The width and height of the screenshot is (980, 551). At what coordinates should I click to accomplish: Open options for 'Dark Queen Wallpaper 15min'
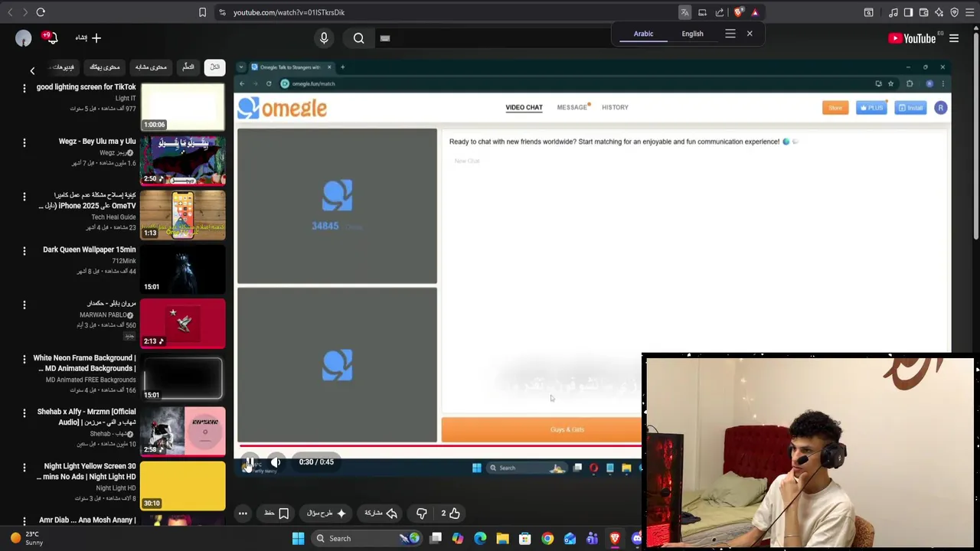pyautogui.click(x=24, y=251)
